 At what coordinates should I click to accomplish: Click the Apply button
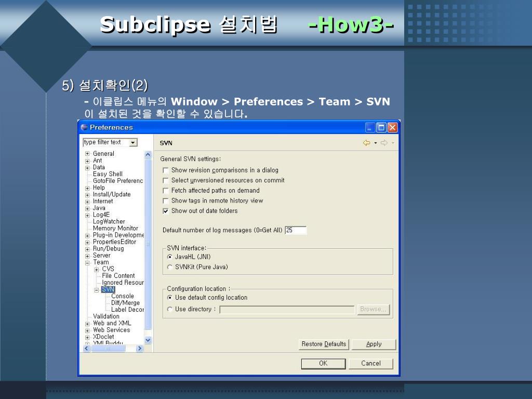point(374,344)
